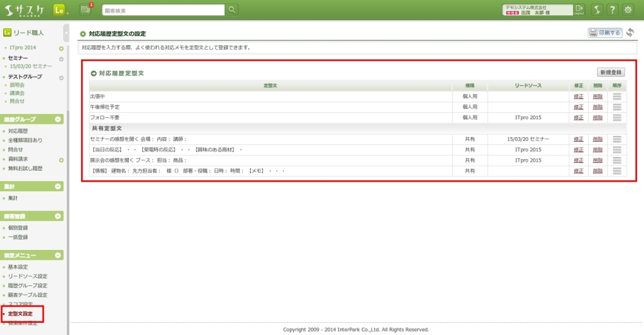Collapse the 設定メニュー sidebar section
The width and height of the screenshot is (644, 335).
[59, 256]
